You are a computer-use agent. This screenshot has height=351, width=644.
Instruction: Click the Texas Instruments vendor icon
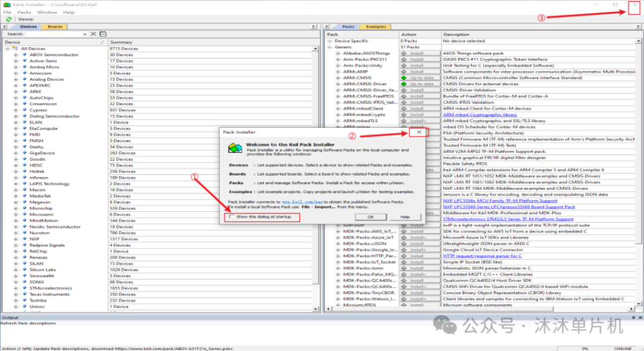coord(24,294)
